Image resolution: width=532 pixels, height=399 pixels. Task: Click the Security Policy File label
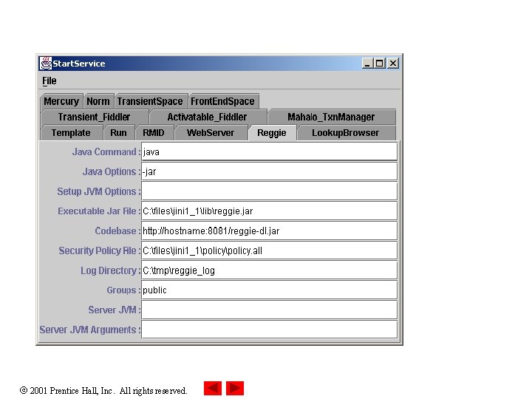click(99, 250)
